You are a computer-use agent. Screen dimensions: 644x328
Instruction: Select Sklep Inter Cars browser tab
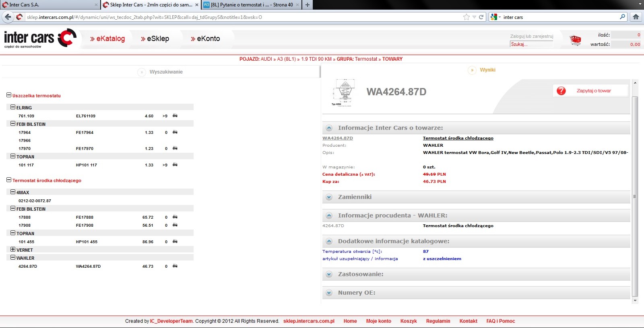coord(151,5)
